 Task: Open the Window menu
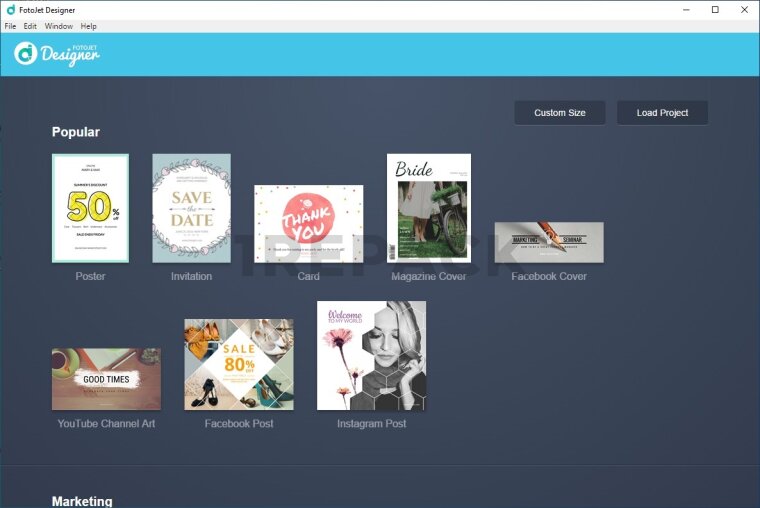58,26
